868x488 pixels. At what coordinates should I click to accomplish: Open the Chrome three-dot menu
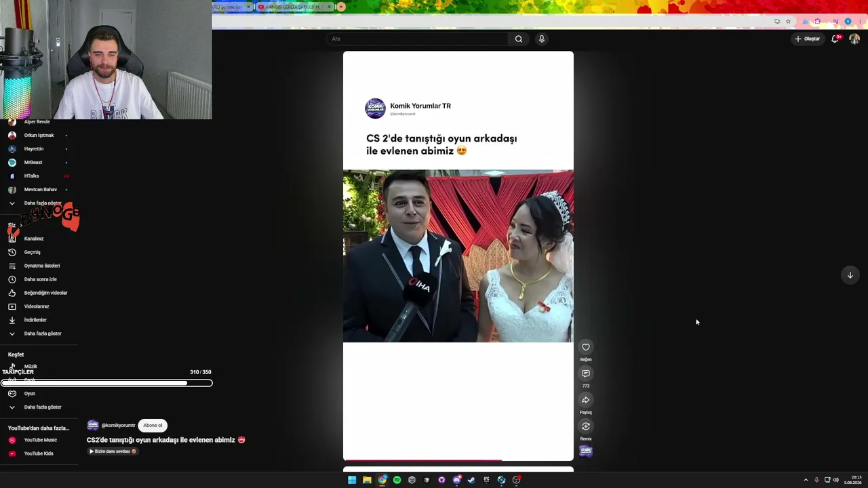(859, 22)
